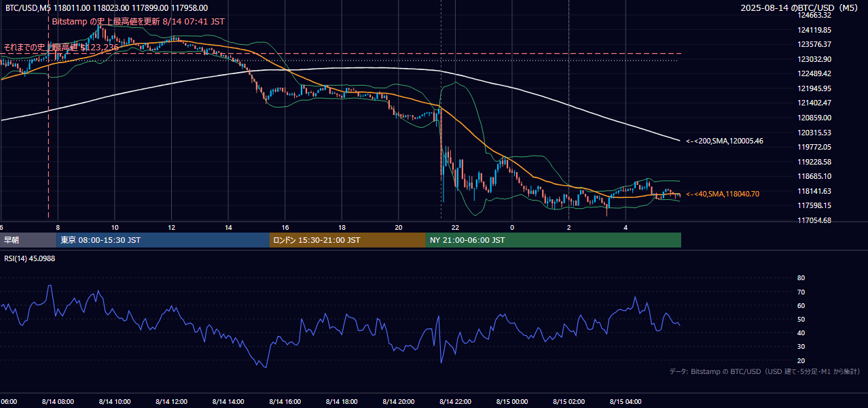868x408 pixels.
Task: Select the 'Bitstamp の史上最高値を更新 8/14 07:41 JST' annotation
Action: [x=138, y=21]
